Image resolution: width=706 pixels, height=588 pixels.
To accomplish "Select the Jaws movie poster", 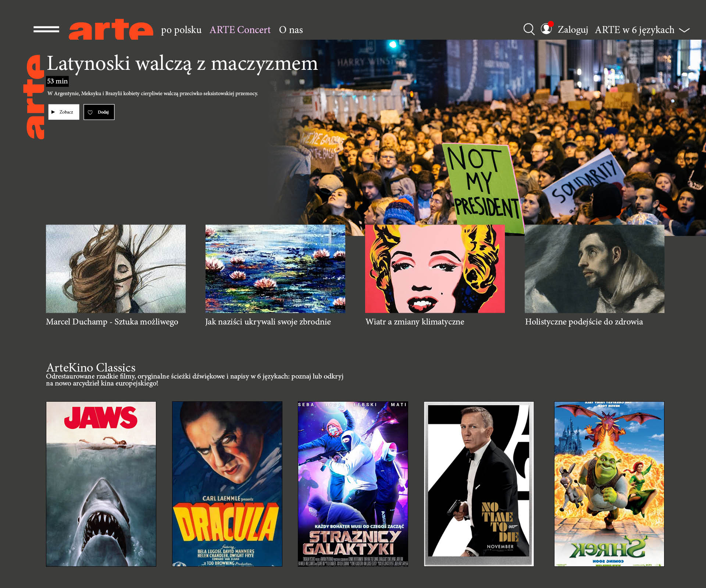I will coord(101,484).
